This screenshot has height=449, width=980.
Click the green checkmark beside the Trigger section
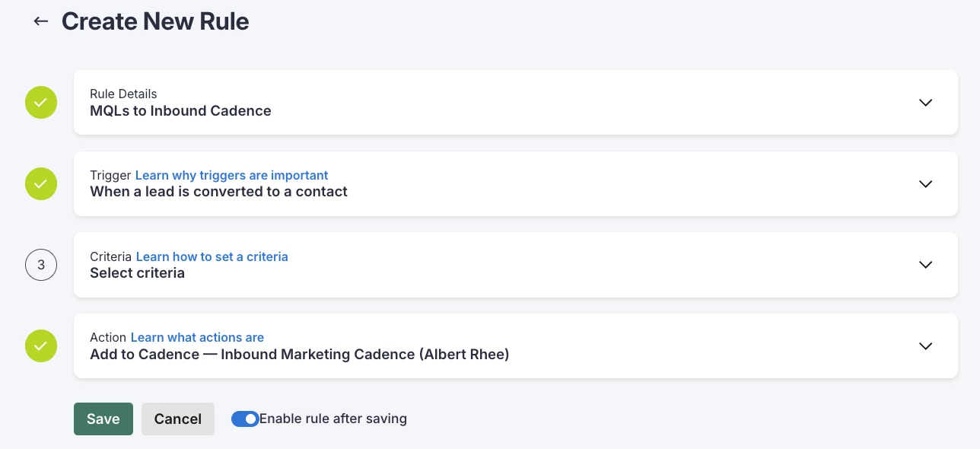[41, 183]
